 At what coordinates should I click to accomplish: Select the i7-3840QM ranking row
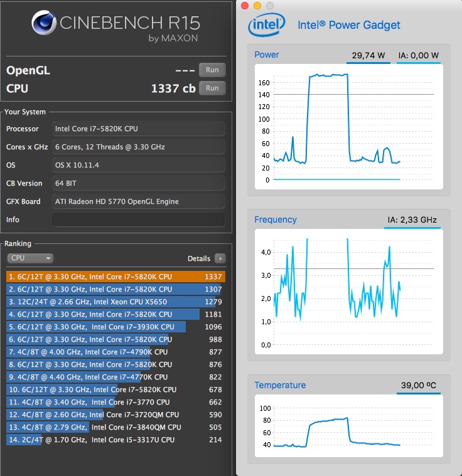tap(115, 427)
